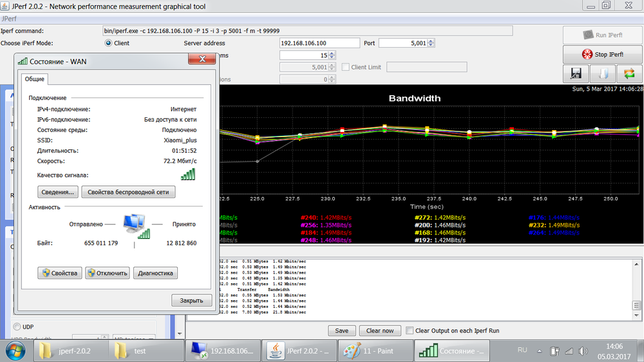This screenshot has width=644, height=362.
Task: Click the volume speaker tray icon
Action: pyautogui.click(x=583, y=351)
